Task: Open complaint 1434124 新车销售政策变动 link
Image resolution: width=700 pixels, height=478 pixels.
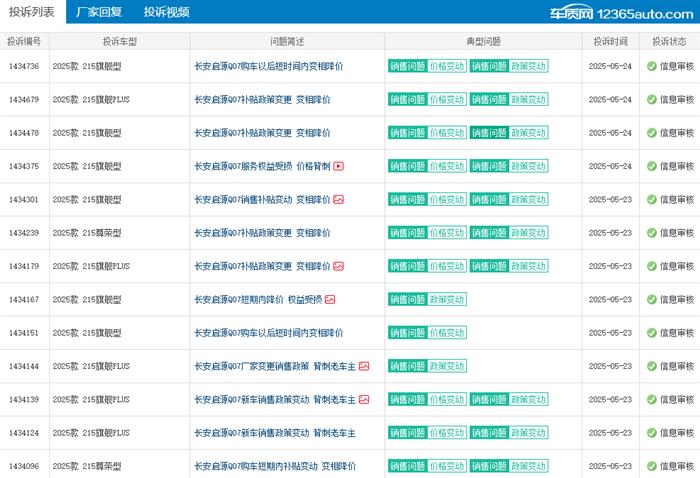Action: point(275,432)
